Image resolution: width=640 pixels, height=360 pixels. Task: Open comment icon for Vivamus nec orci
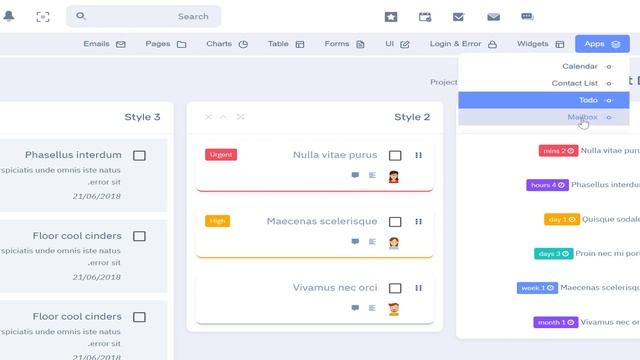[x=356, y=308]
